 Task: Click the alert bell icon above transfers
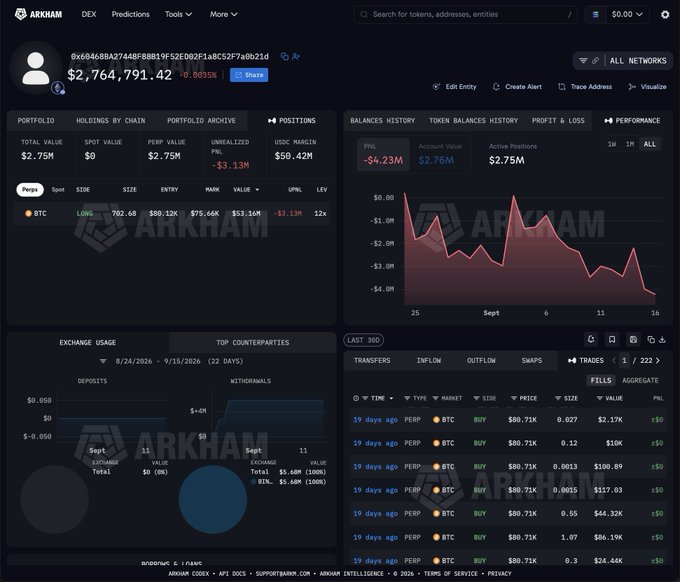(591, 340)
